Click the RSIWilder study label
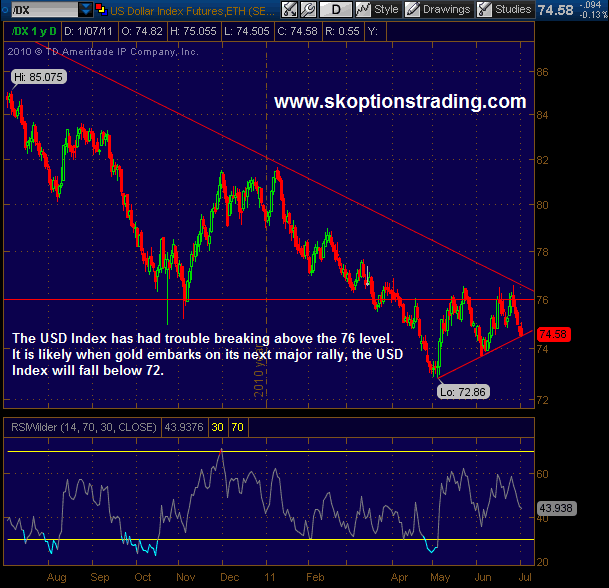609x588 pixels. click(x=80, y=427)
